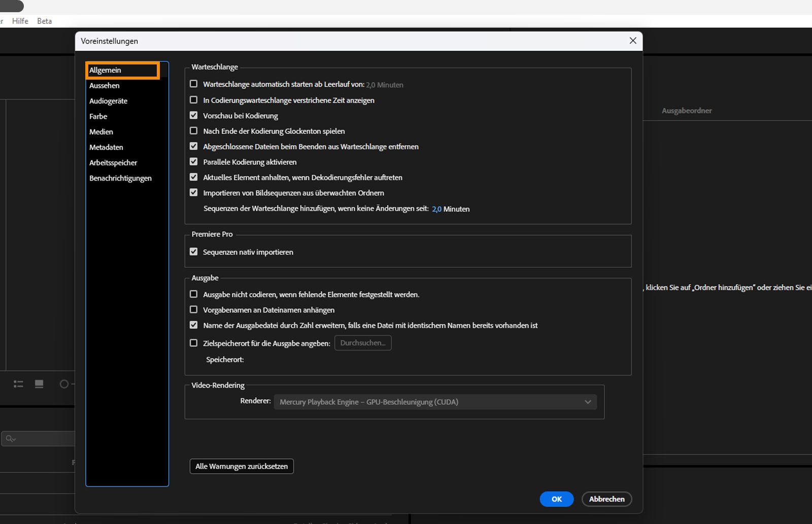
Task: Disable 'Parallele Kodierung aktivieren'
Action: coord(193,161)
